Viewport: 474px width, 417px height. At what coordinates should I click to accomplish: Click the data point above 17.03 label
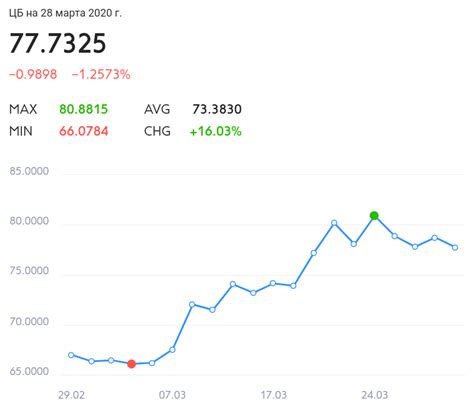click(x=273, y=283)
